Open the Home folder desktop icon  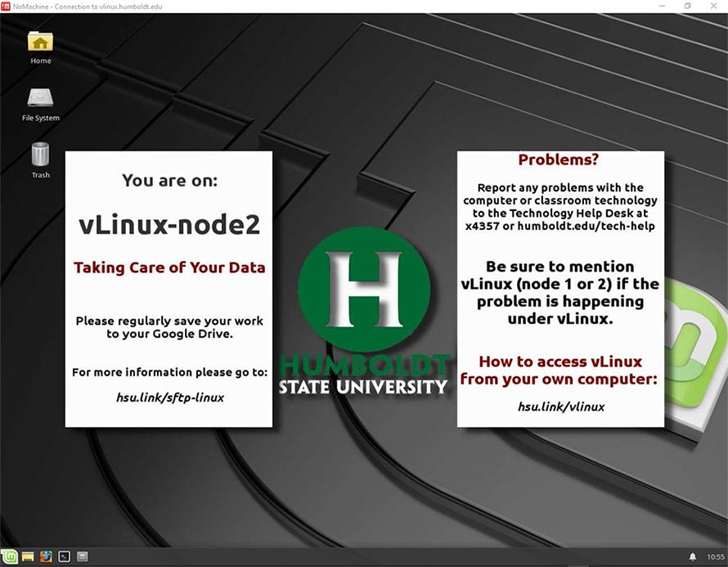pos(40,47)
